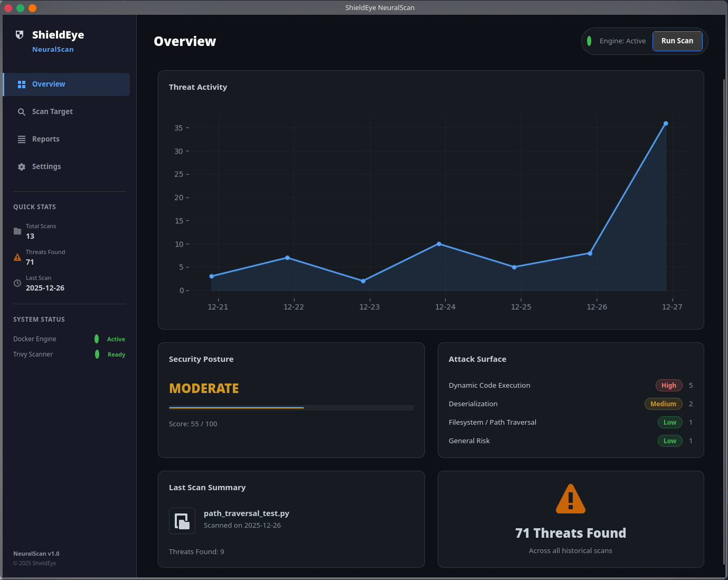Click the sidebar Threats Found value 71
The image size is (728, 580).
[30, 263]
